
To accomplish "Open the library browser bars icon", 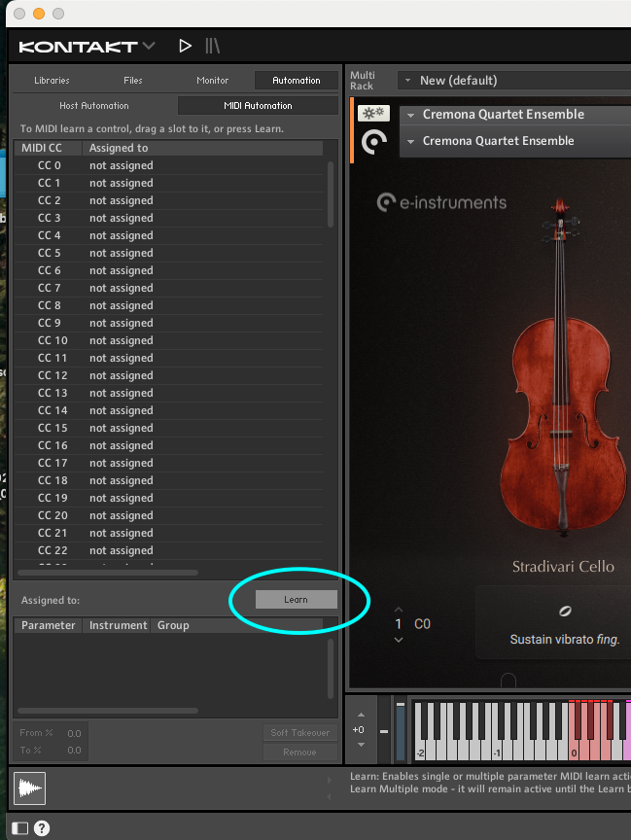I will pyautogui.click(x=213, y=46).
